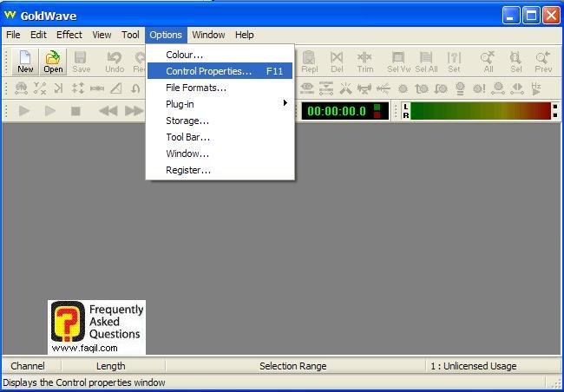Select Control Properties... F11 entry
Screen dimensions: 564x392
click(x=220, y=71)
